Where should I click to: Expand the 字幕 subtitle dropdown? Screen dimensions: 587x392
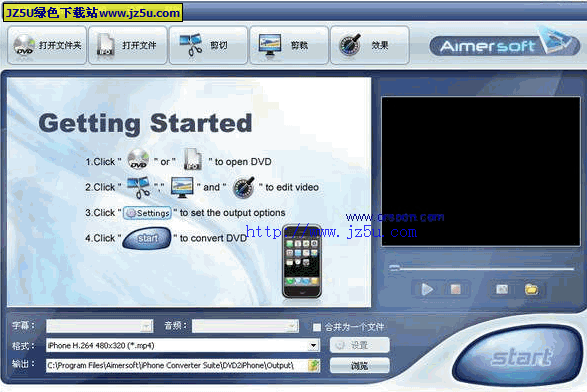146,326
